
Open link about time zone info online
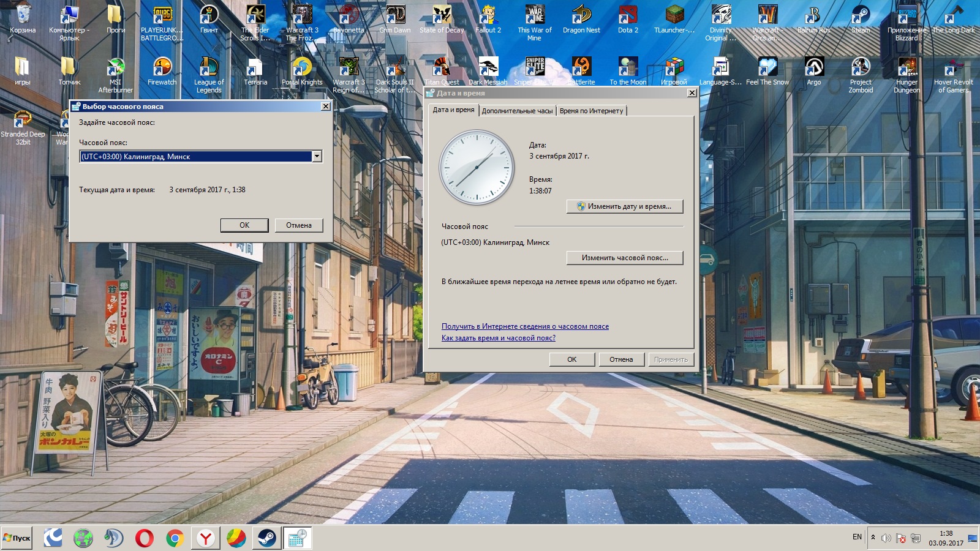[x=525, y=326]
